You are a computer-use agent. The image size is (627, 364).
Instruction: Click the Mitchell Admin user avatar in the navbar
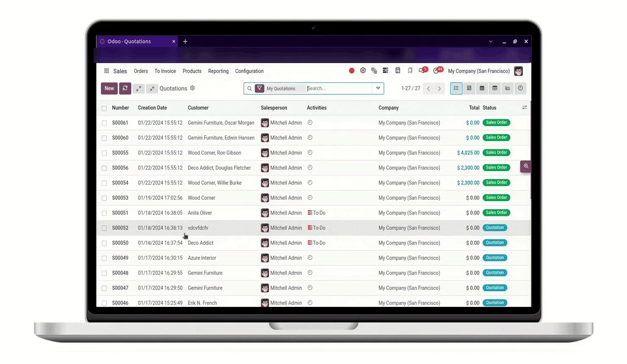click(519, 71)
